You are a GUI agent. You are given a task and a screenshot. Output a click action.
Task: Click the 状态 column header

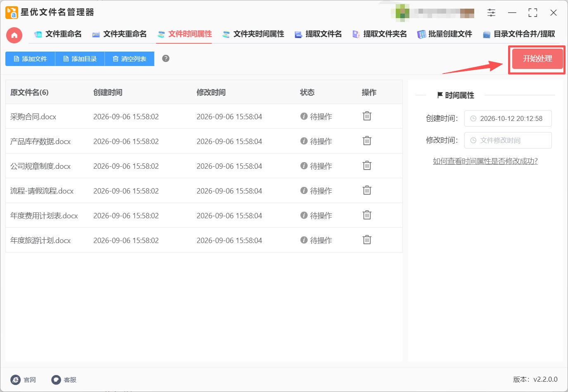click(307, 92)
